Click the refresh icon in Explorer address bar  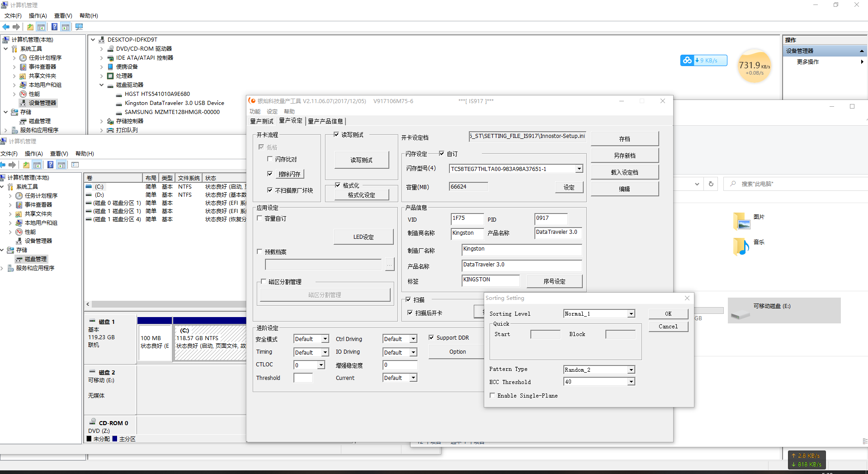(711, 184)
